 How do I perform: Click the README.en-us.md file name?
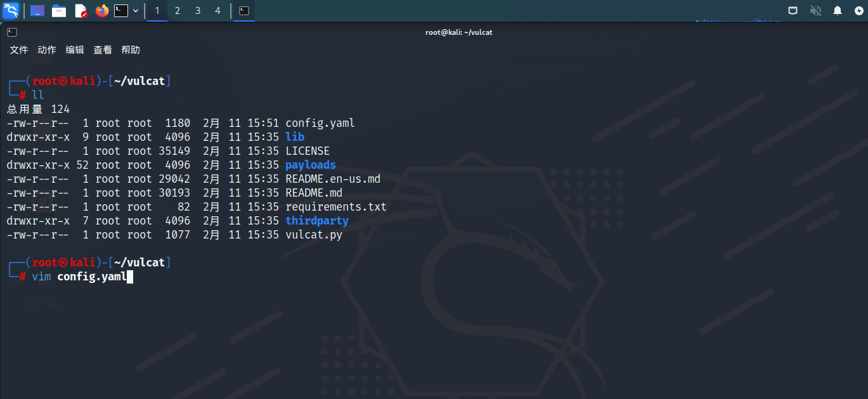333,179
